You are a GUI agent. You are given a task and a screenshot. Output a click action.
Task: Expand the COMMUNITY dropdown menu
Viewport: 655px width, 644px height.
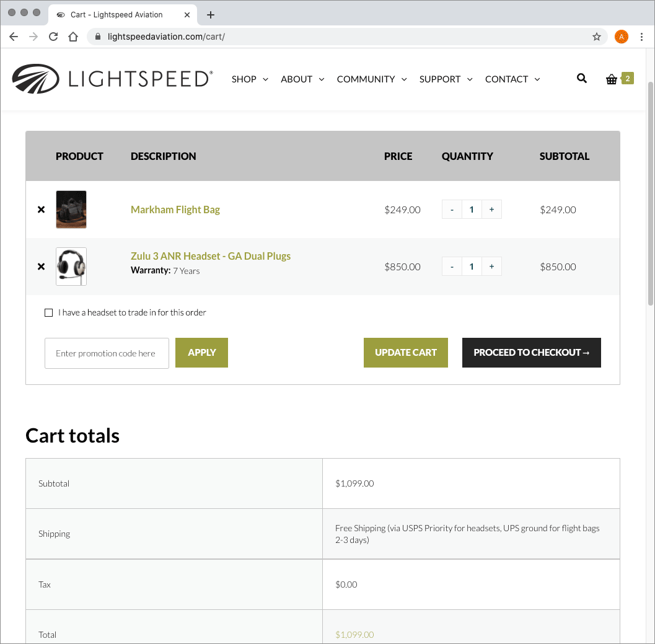372,79
